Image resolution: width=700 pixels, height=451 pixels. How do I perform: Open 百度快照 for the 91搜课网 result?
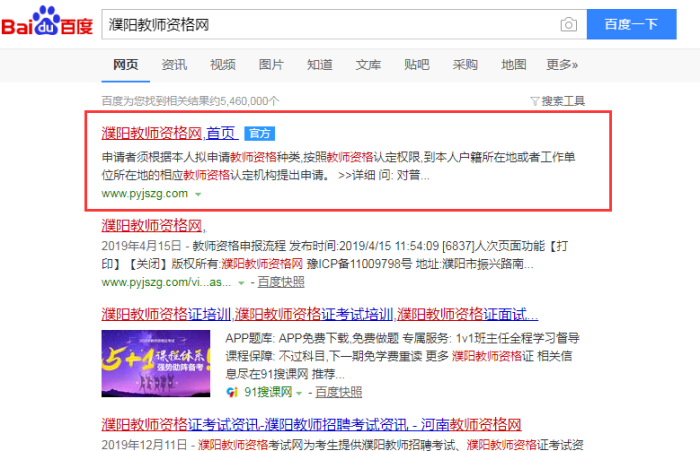pyautogui.click(x=336, y=392)
